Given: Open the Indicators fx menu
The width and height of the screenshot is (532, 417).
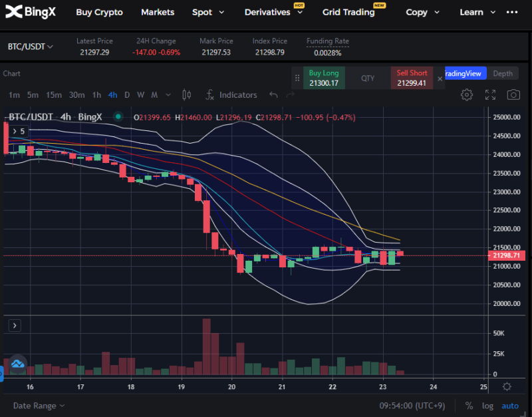Looking at the screenshot, I should click(231, 94).
